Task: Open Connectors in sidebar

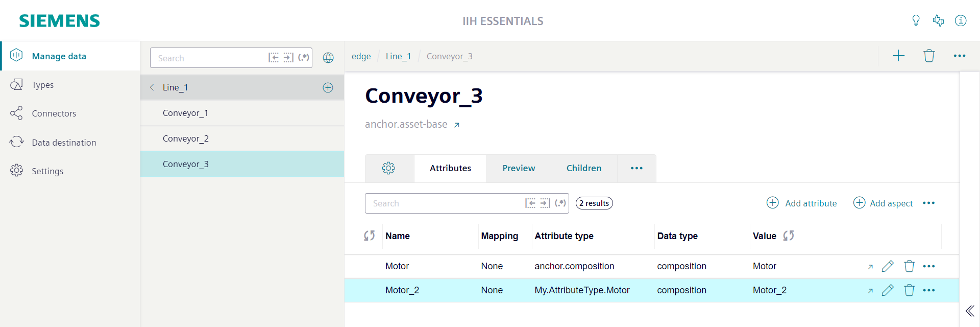Action: click(70, 113)
